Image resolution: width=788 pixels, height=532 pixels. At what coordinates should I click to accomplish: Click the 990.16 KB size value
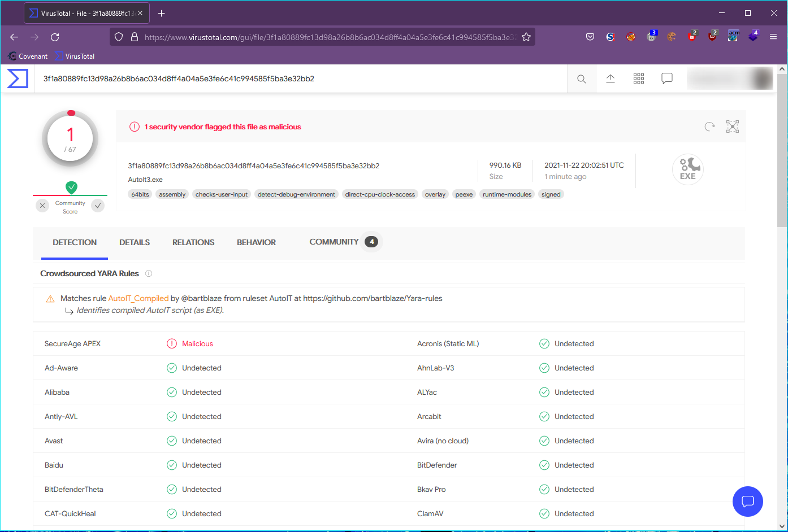click(x=505, y=165)
